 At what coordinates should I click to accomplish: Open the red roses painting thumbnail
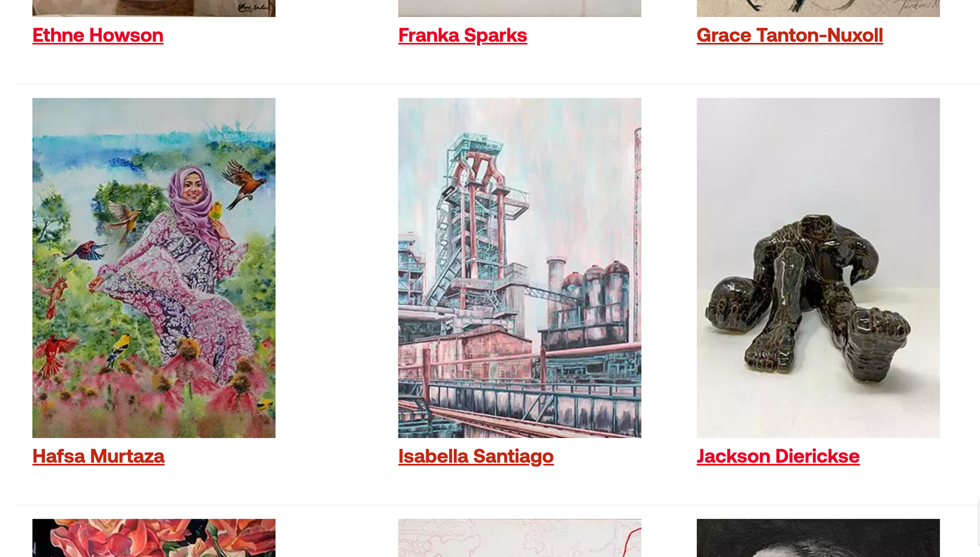pos(154,538)
